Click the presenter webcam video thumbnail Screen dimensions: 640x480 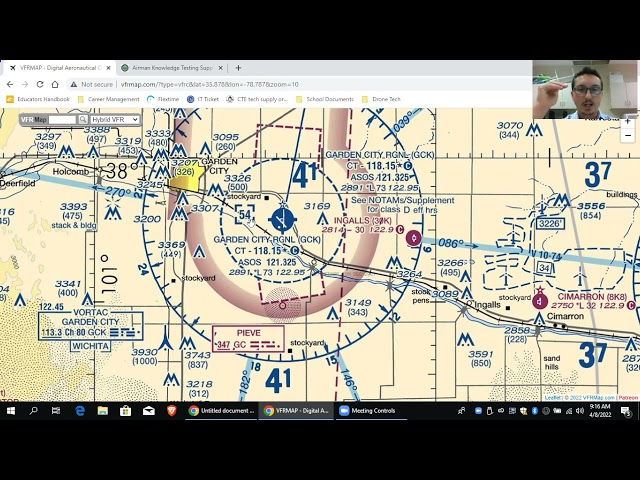(x=586, y=90)
